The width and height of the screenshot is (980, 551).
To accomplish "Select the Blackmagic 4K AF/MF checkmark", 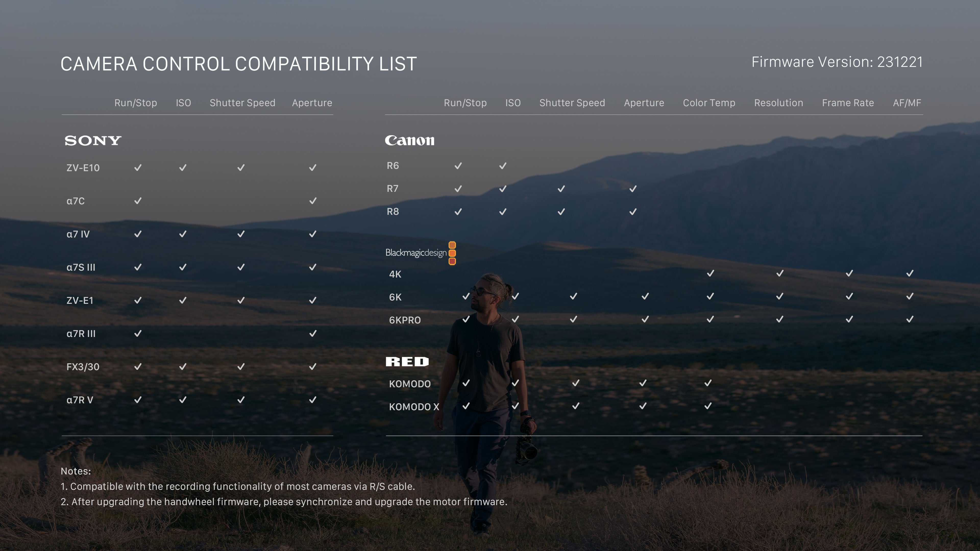I will (x=910, y=273).
